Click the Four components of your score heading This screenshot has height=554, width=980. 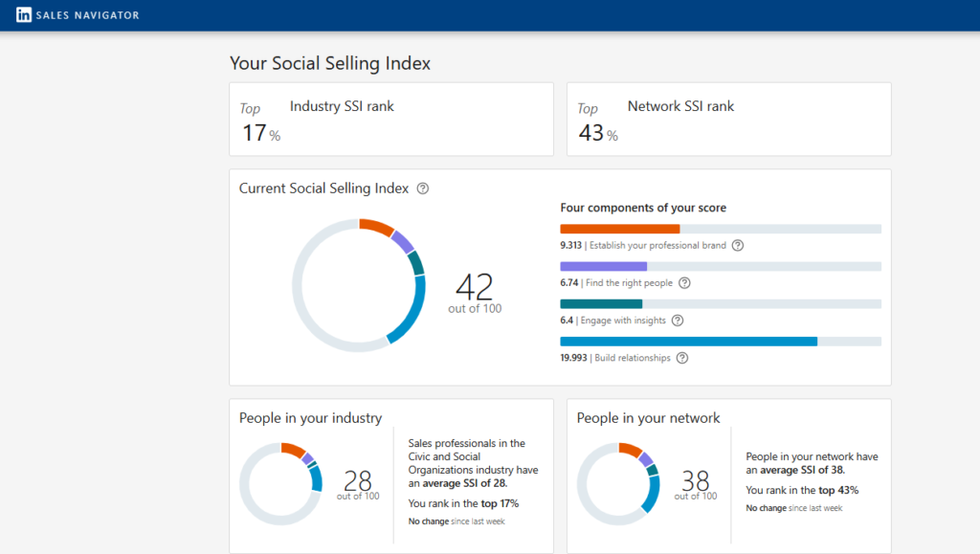pyautogui.click(x=643, y=208)
